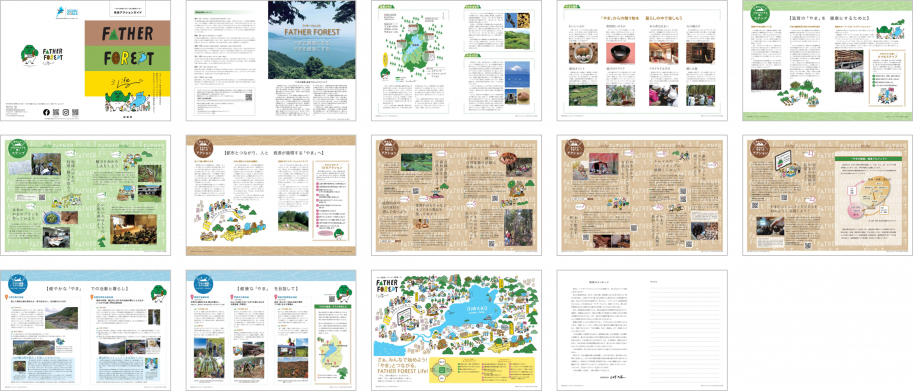Open the plain text and notes page spread
Screen dimensions: 913x391
[x=642, y=330]
